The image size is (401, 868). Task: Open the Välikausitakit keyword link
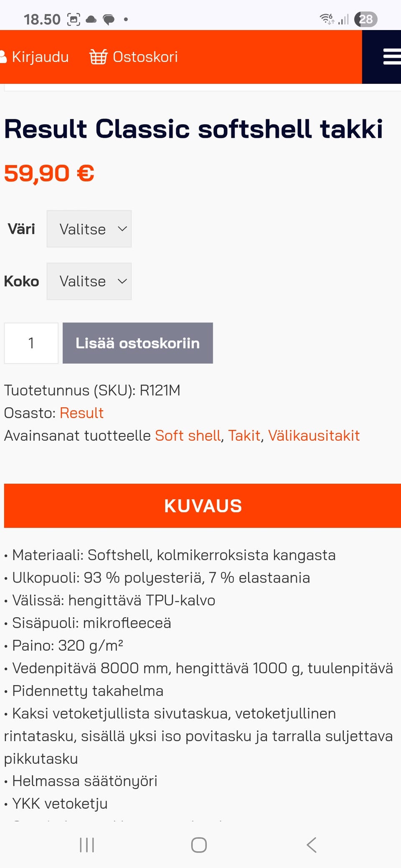[315, 435]
